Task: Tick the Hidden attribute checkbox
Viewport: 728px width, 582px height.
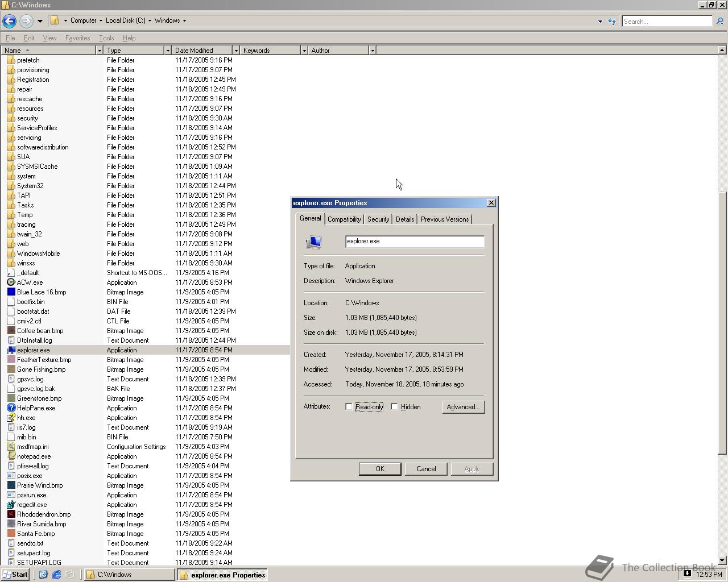Action: [x=394, y=407]
